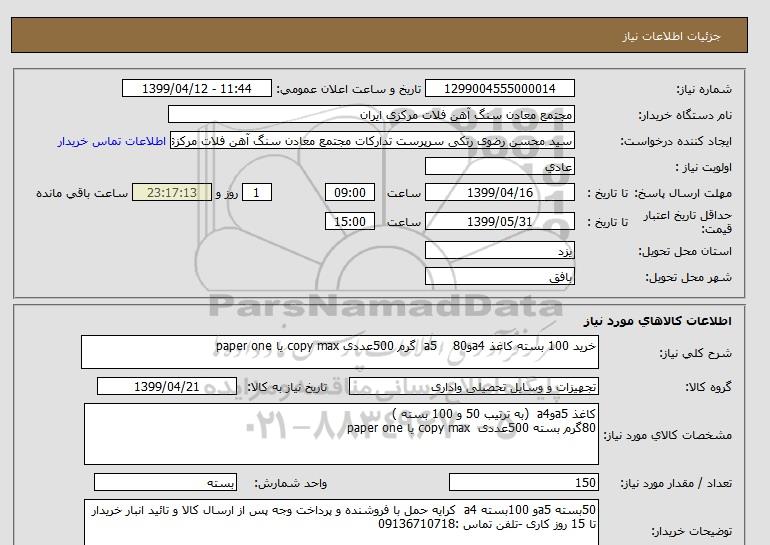Select the header title جزئیات اطلاعات نیاز
770x545 pixels.
(671, 37)
